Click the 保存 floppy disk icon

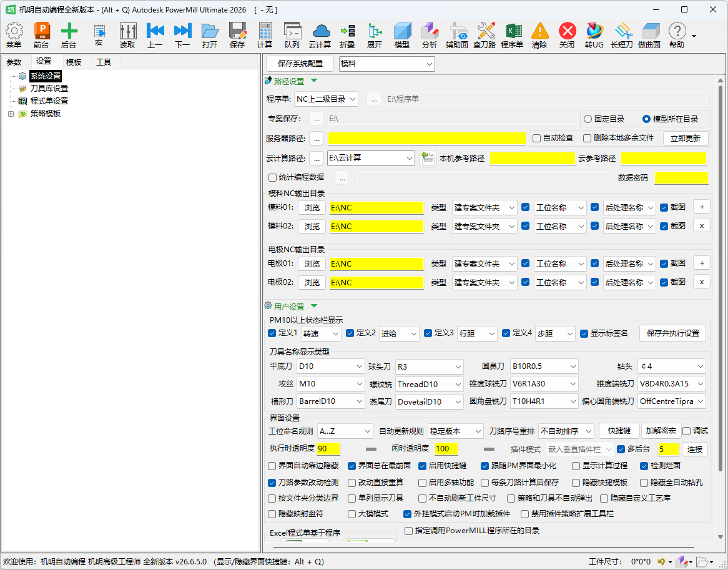(237, 36)
